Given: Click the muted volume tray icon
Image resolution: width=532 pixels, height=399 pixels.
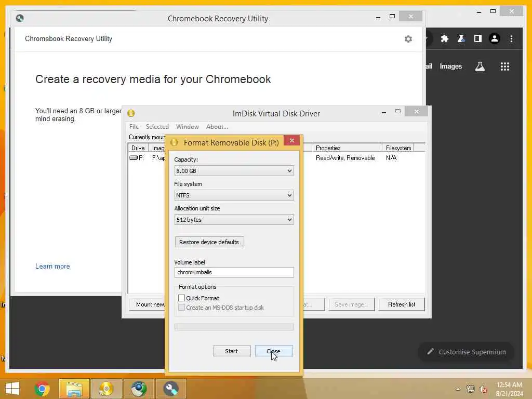Looking at the screenshot, I should 483,389.
